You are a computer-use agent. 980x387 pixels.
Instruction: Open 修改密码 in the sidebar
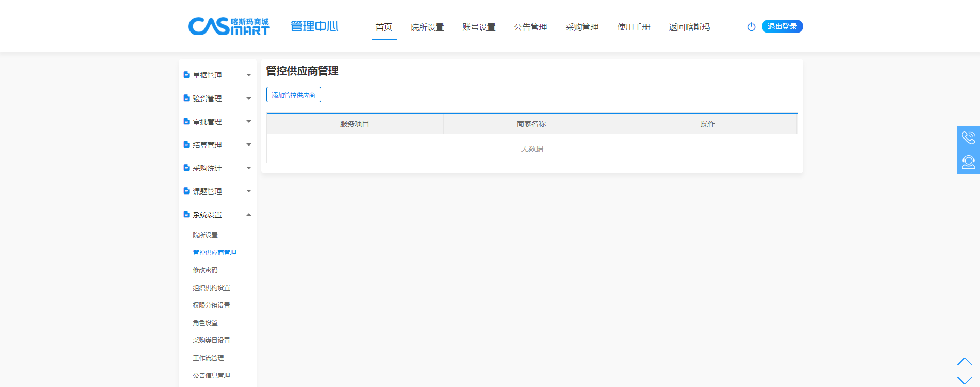point(205,270)
